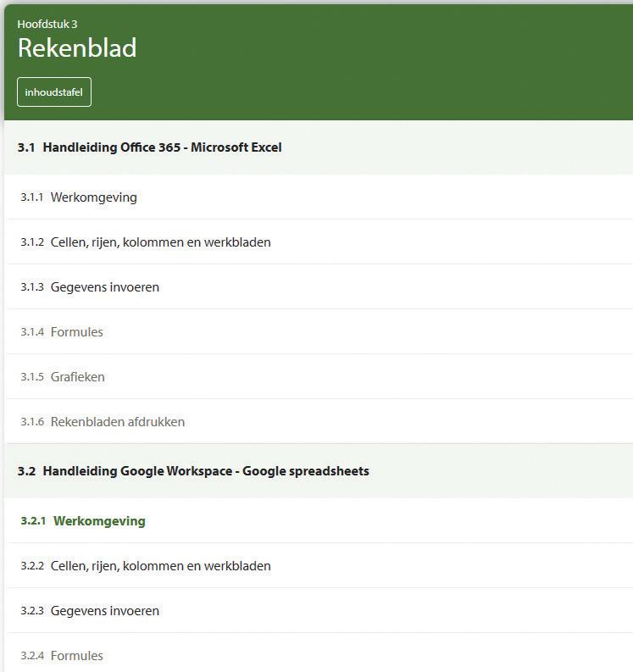
Task: Go to 3.1.3 Gegevens invoeren
Action: [x=319, y=287]
